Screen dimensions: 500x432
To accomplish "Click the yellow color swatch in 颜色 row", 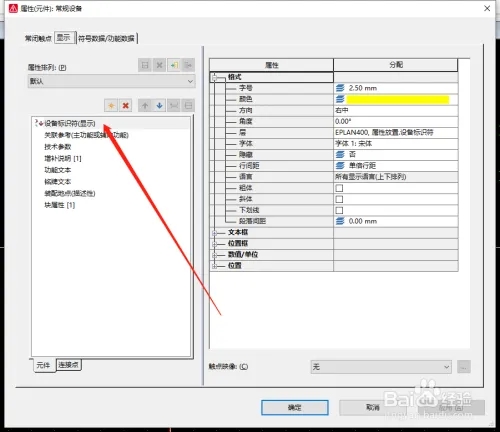I will click(x=398, y=99).
